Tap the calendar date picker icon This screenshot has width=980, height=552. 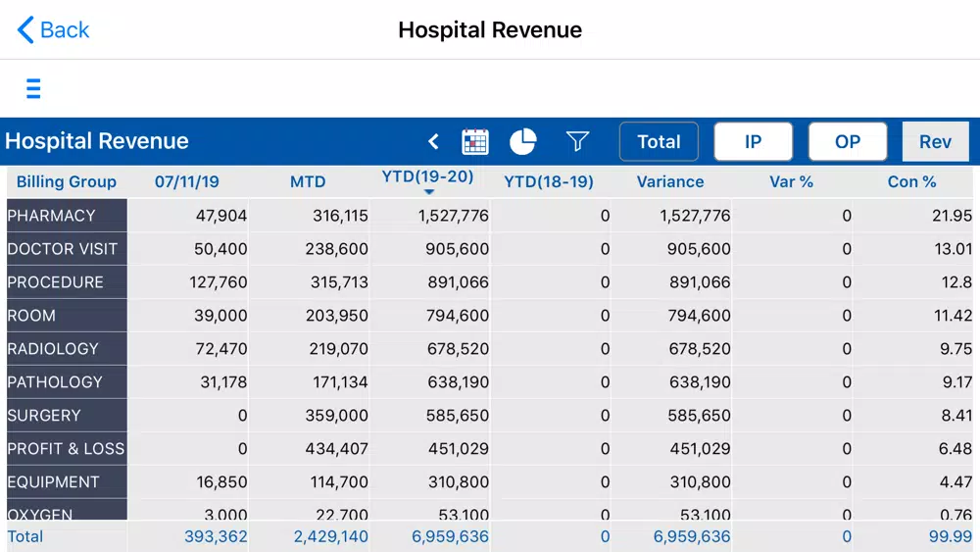coord(475,141)
